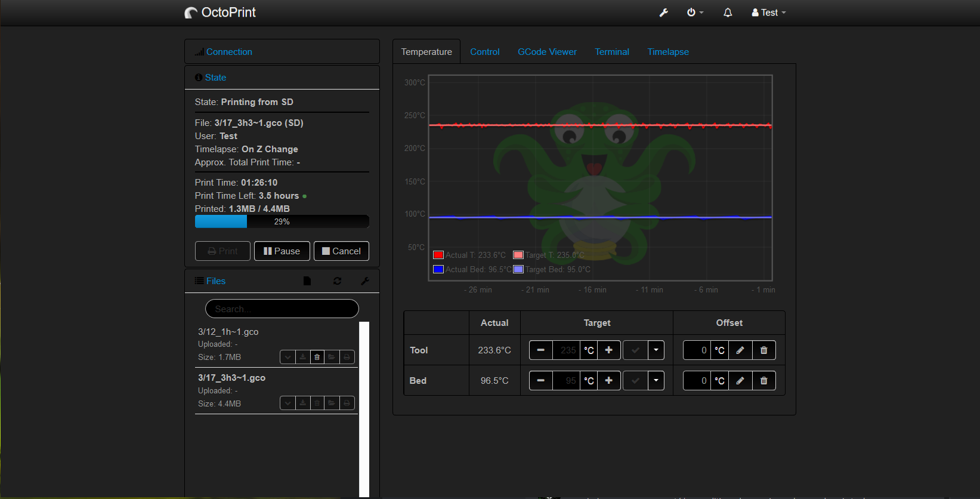980x499 pixels.
Task: Edit the Bed offset with the pencil
Action: point(740,381)
